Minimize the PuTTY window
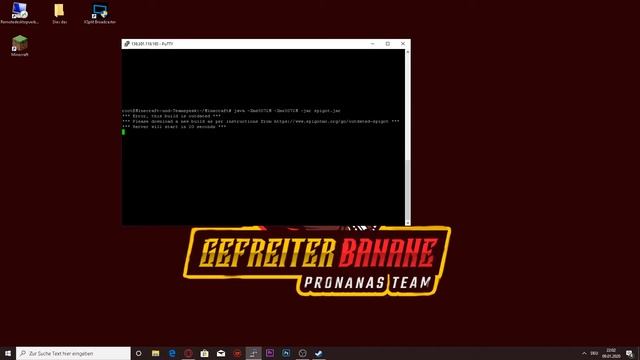This screenshot has height=360, width=640. coord(372,44)
